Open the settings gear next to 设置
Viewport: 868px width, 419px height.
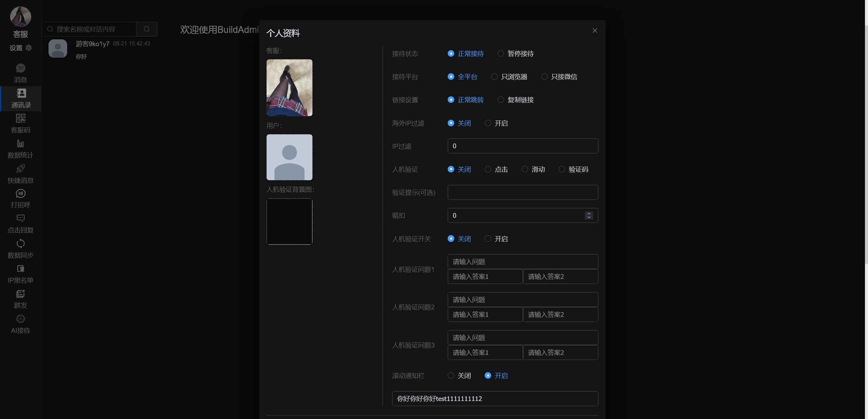coord(28,48)
